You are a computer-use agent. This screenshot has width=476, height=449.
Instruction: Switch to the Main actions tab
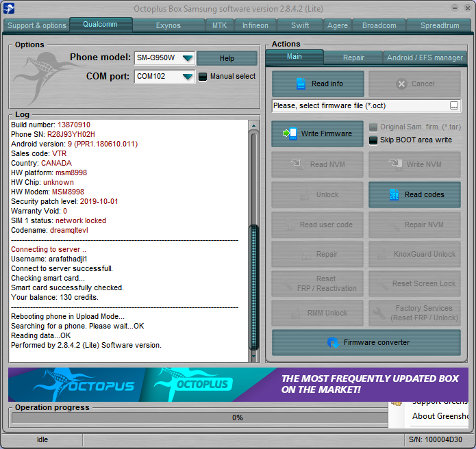coord(295,57)
